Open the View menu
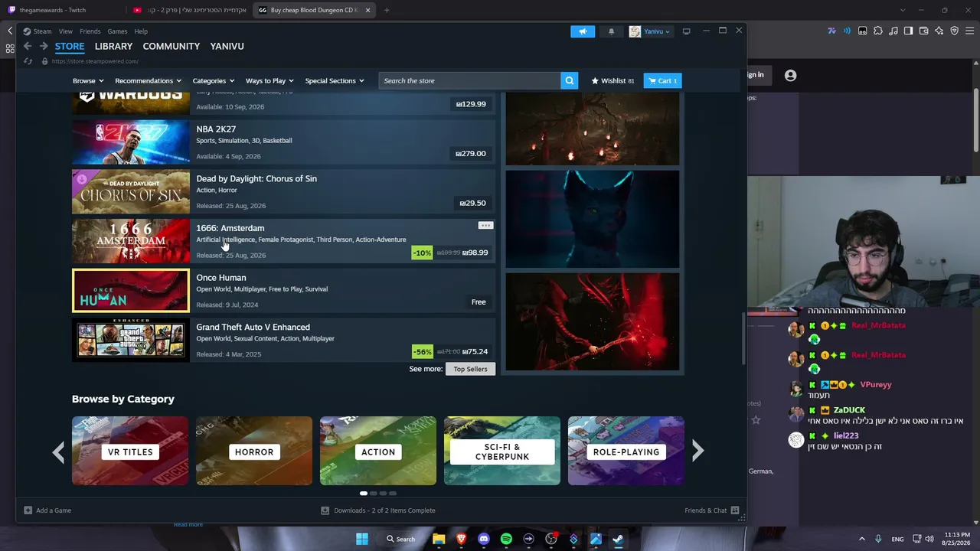980x551 pixels. pos(66,31)
